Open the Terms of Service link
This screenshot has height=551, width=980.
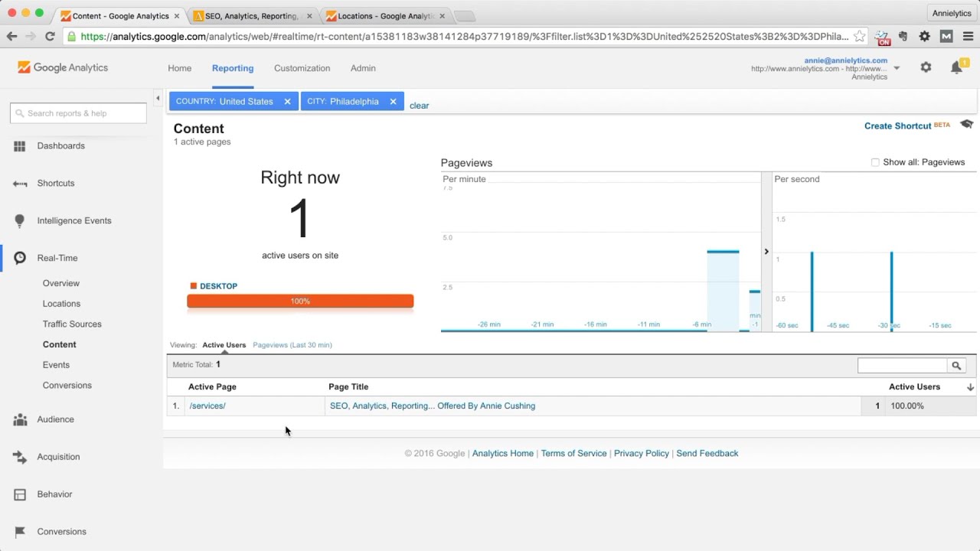click(574, 454)
